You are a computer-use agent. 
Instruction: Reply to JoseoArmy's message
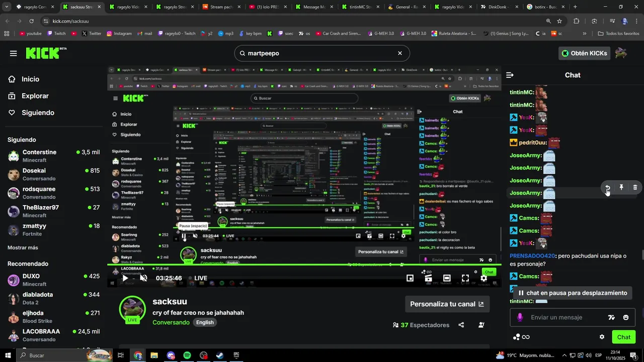click(x=607, y=188)
